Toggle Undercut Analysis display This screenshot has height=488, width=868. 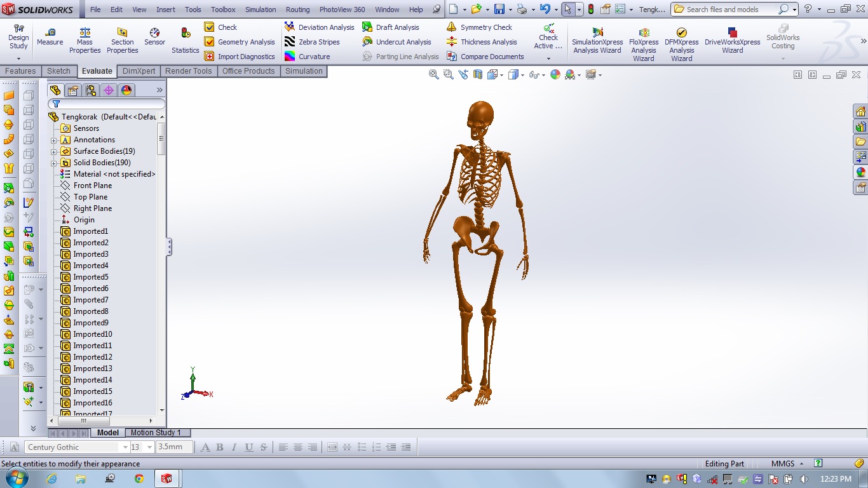click(397, 42)
